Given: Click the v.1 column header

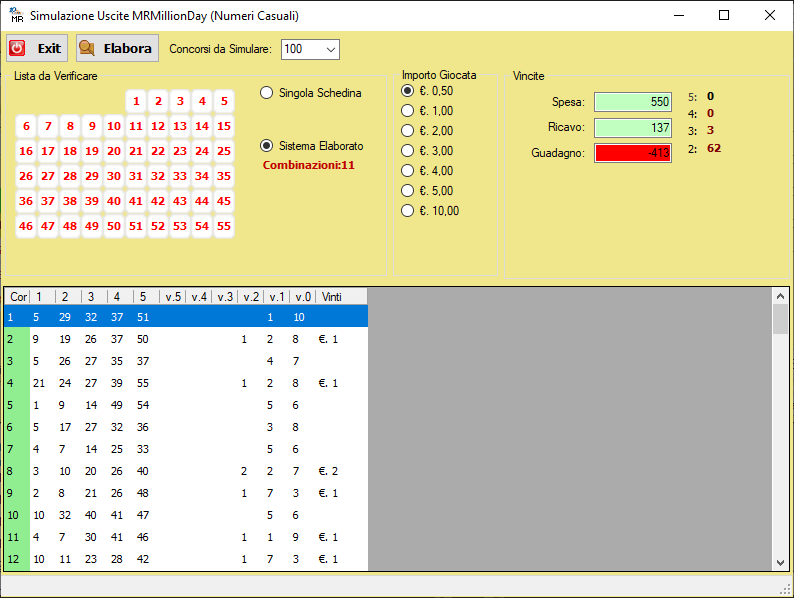Looking at the screenshot, I should (277, 297).
